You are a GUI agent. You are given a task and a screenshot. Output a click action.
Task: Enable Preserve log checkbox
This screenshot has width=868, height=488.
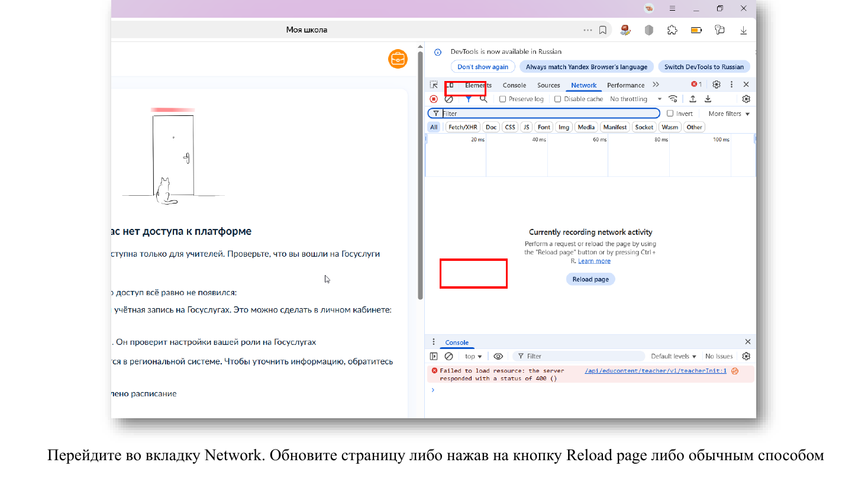coord(502,99)
